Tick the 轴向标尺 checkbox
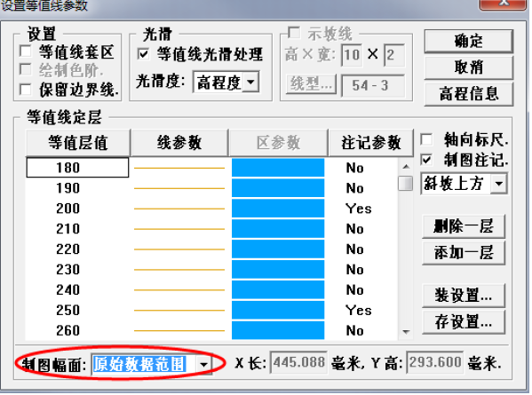The width and height of the screenshot is (532, 395). [x=426, y=139]
